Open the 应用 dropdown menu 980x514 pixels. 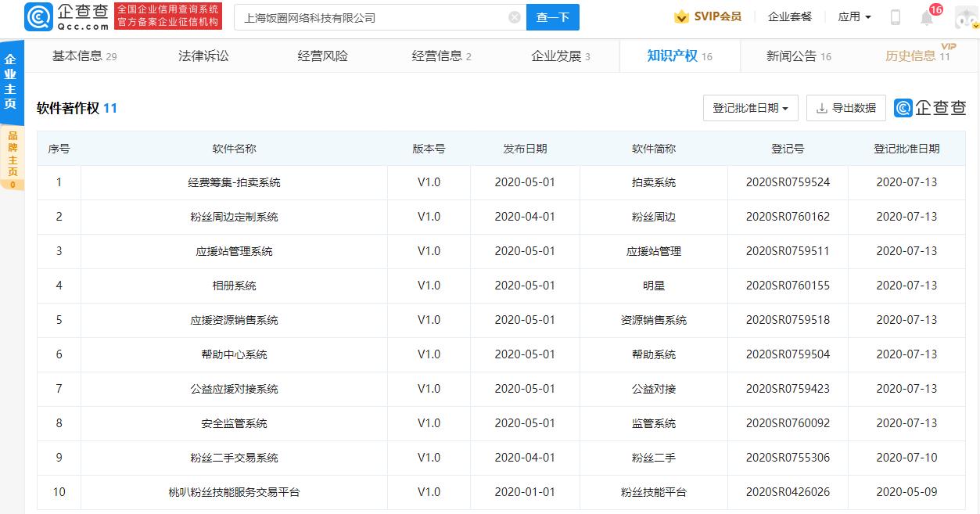click(854, 16)
